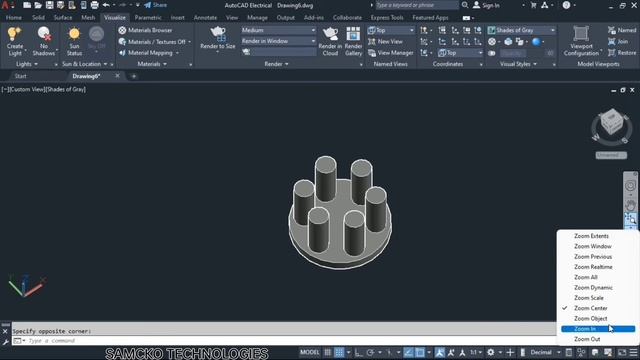Select Zoom Previous from the menu
The image size is (640, 360).
pyautogui.click(x=593, y=257)
